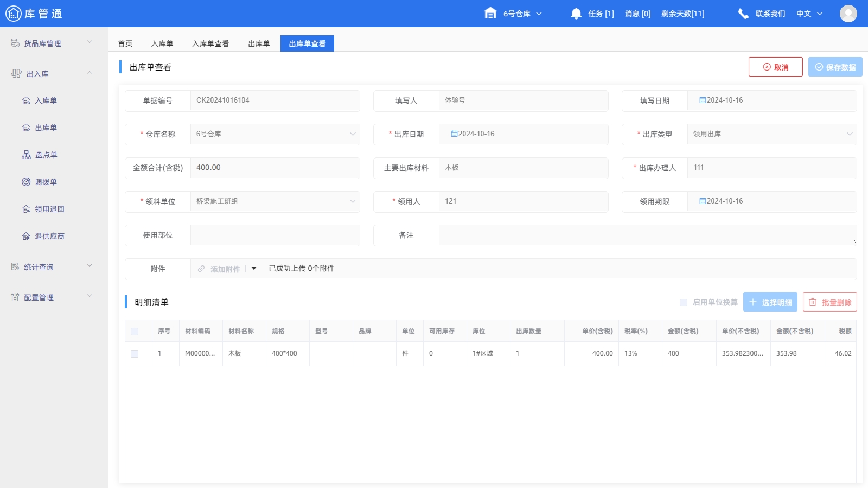Viewport: 868px width, 488px height.
Task: Open the 仓库名称 dropdown
Action: 275,134
